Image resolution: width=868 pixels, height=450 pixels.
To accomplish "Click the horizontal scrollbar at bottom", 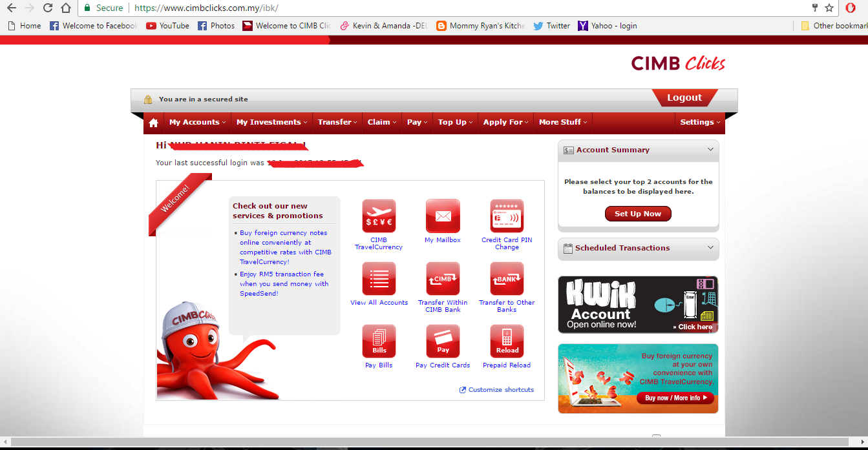I will 429,442.
